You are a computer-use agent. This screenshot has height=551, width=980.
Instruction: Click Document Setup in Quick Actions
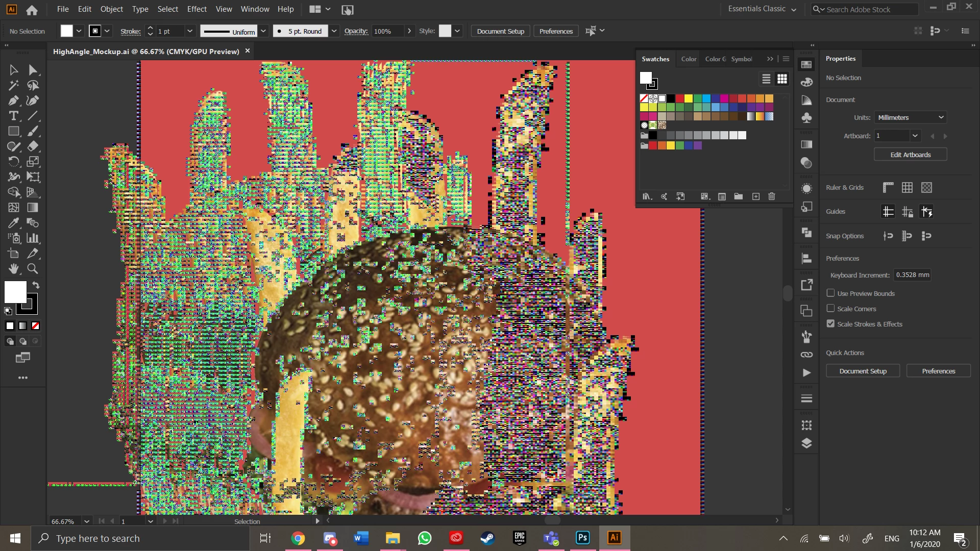coord(863,371)
